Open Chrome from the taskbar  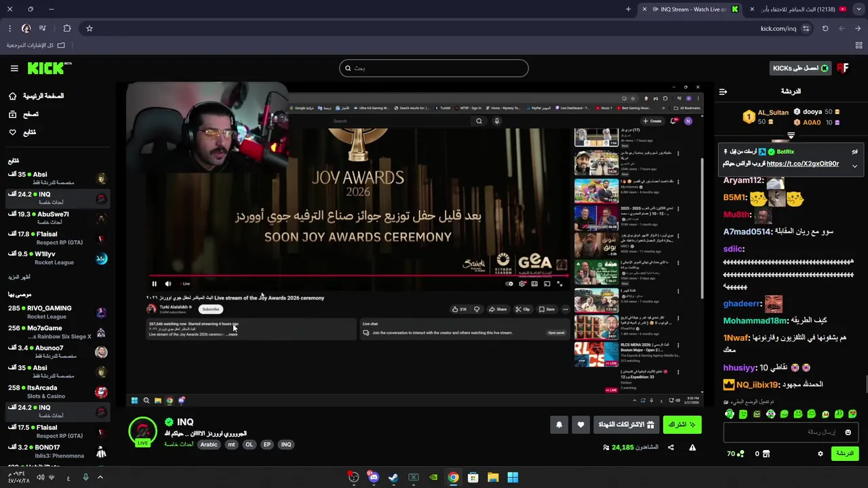453,477
